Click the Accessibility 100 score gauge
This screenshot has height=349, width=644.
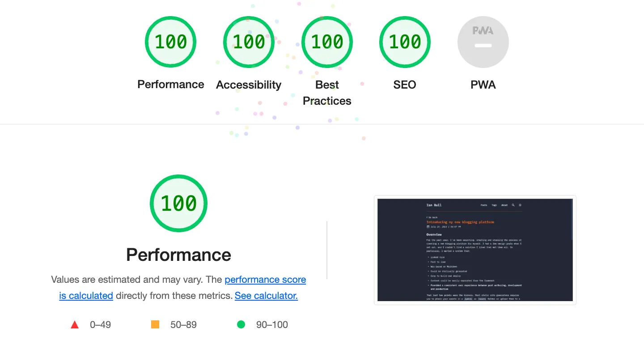click(x=249, y=42)
